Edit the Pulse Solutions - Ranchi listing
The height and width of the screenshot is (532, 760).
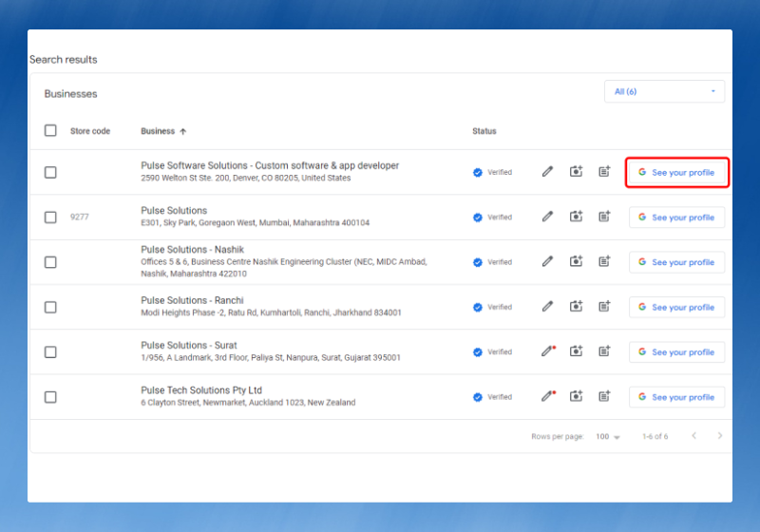(547, 307)
